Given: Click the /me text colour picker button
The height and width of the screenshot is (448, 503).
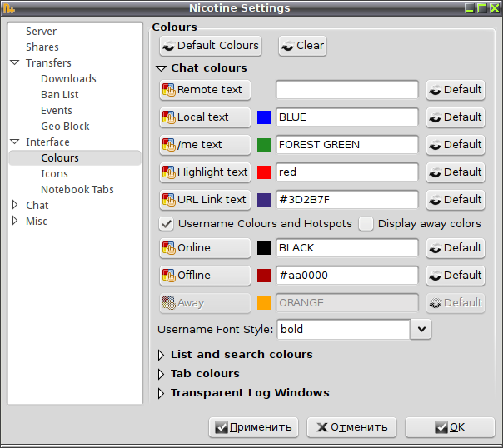Looking at the screenshot, I should (x=205, y=145).
